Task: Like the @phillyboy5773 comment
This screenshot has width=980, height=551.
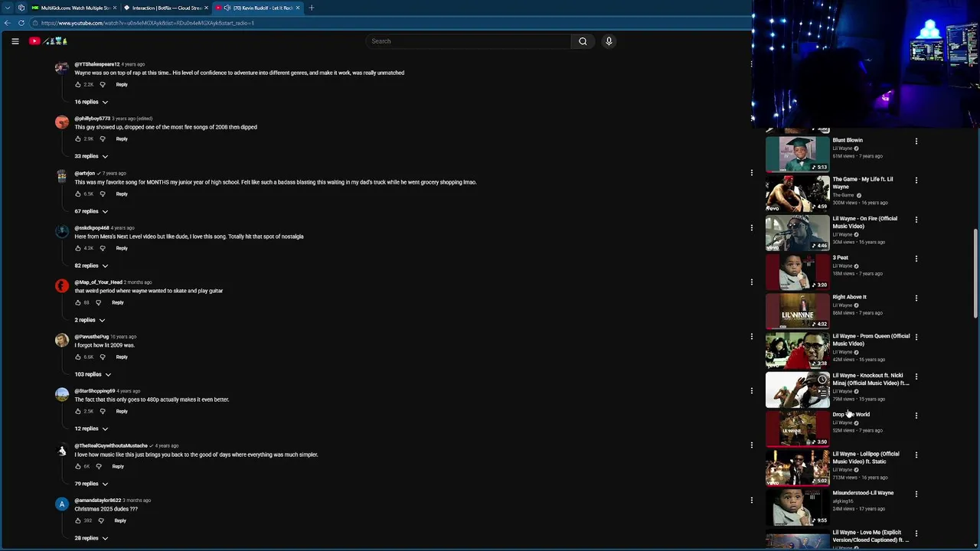Action: point(78,139)
